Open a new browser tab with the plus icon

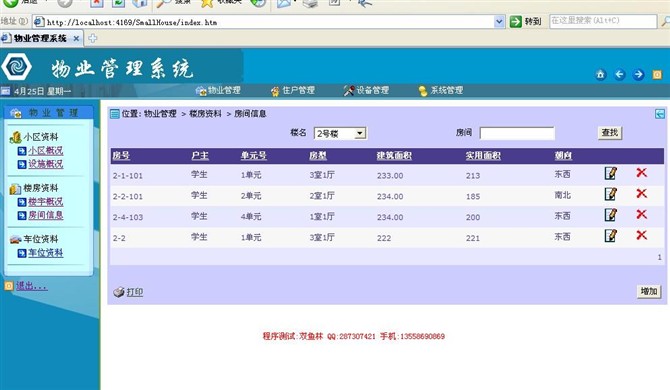93,38
